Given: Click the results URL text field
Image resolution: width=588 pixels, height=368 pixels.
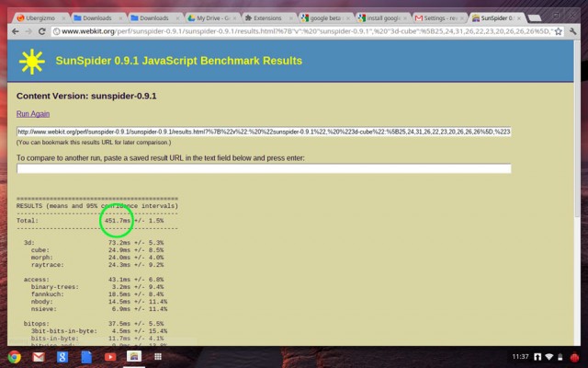Looking at the screenshot, I should pos(264,132).
